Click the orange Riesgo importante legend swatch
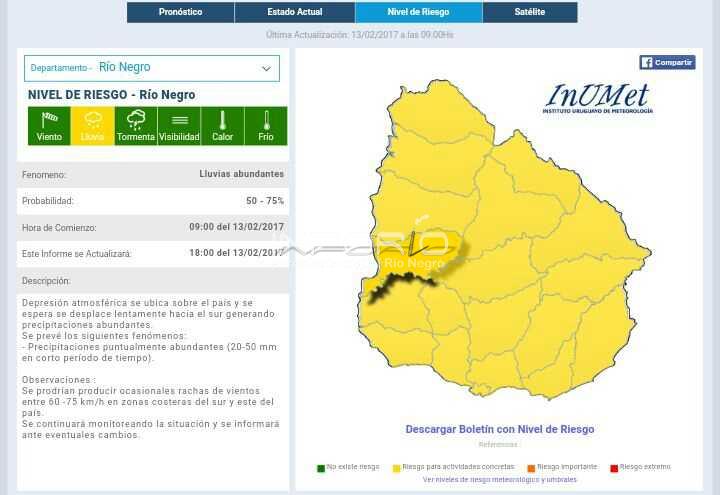Viewport: 720px width, 495px height. point(531,467)
